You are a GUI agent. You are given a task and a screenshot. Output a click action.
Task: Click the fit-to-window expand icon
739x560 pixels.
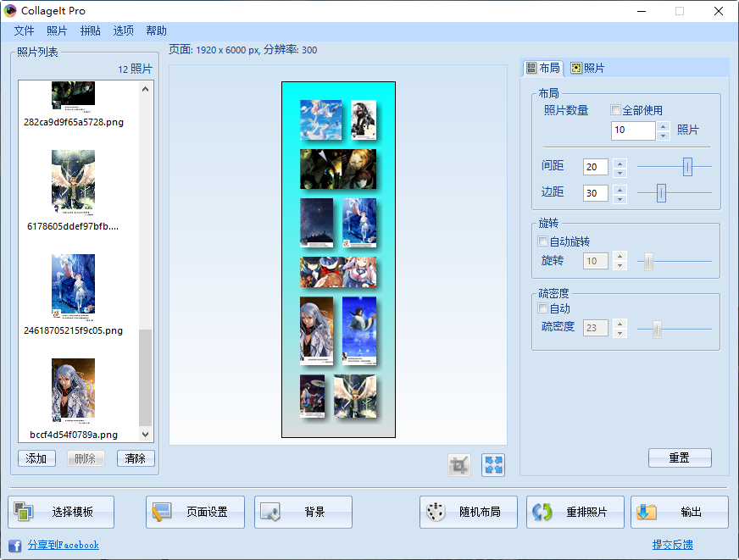click(493, 465)
